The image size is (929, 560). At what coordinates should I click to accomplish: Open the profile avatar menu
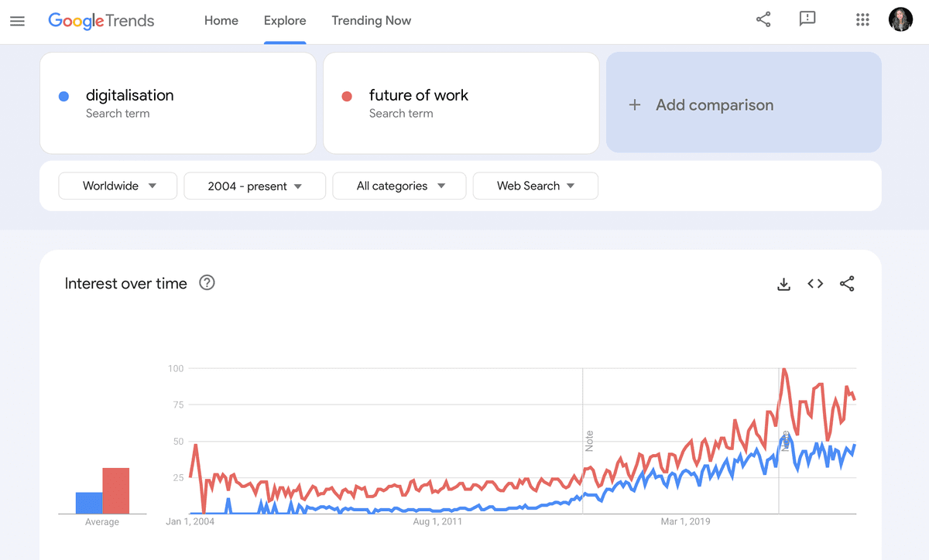pyautogui.click(x=900, y=19)
